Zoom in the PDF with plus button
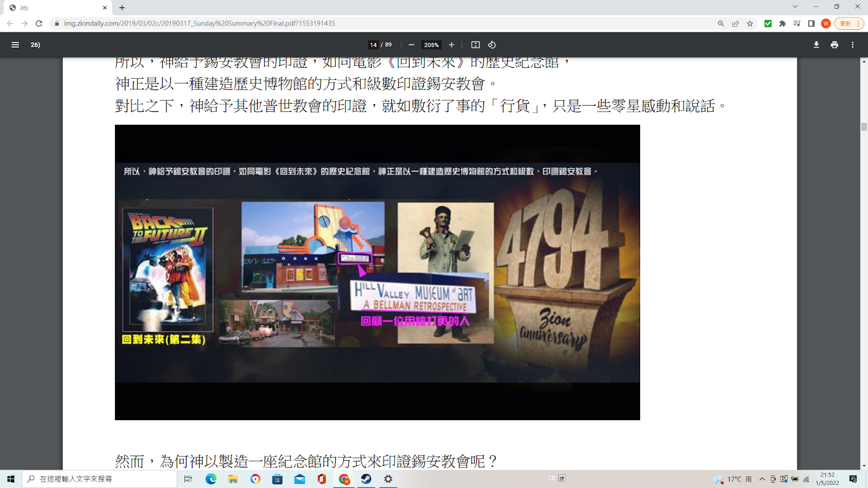The image size is (868, 488). coord(451,45)
